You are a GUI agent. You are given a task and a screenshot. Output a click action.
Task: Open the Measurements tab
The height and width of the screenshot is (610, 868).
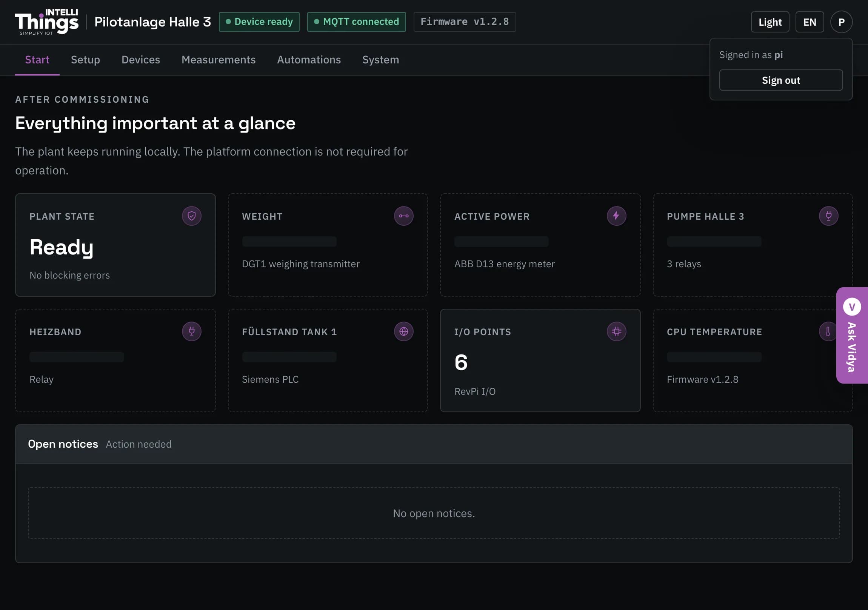[x=219, y=60]
